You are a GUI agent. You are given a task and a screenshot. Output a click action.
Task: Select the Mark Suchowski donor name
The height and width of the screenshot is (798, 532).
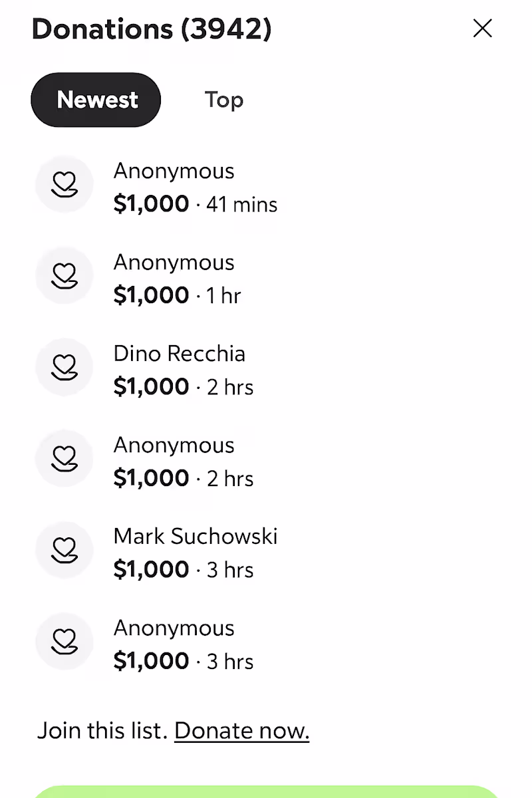(196, 536)
